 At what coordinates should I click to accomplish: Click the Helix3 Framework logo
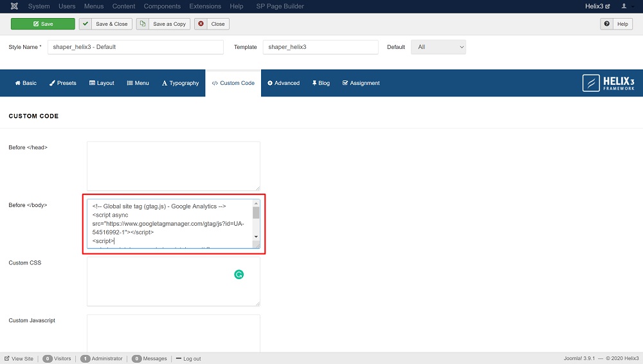tap(608, 83)
